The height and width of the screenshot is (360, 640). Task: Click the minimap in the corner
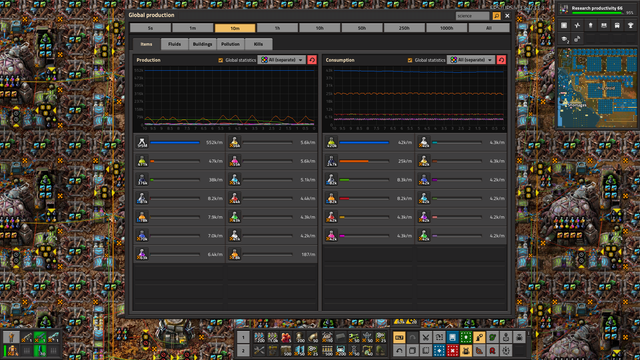(x=597, y=87)
